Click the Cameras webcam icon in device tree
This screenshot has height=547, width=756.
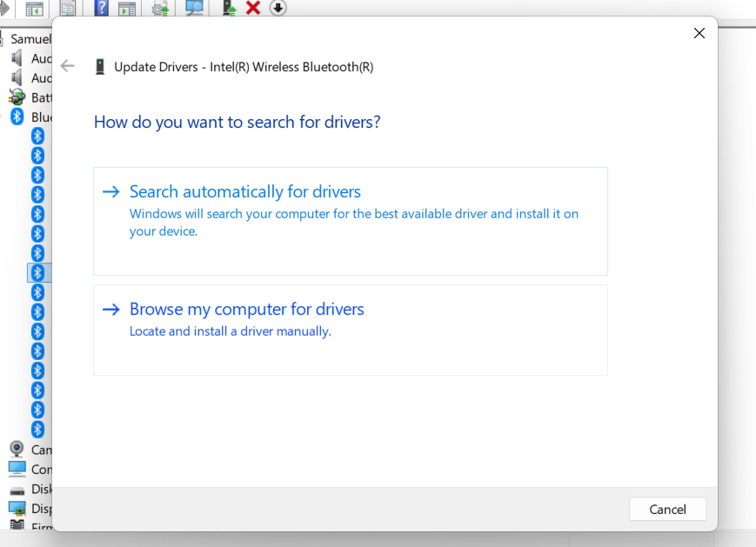17,450
